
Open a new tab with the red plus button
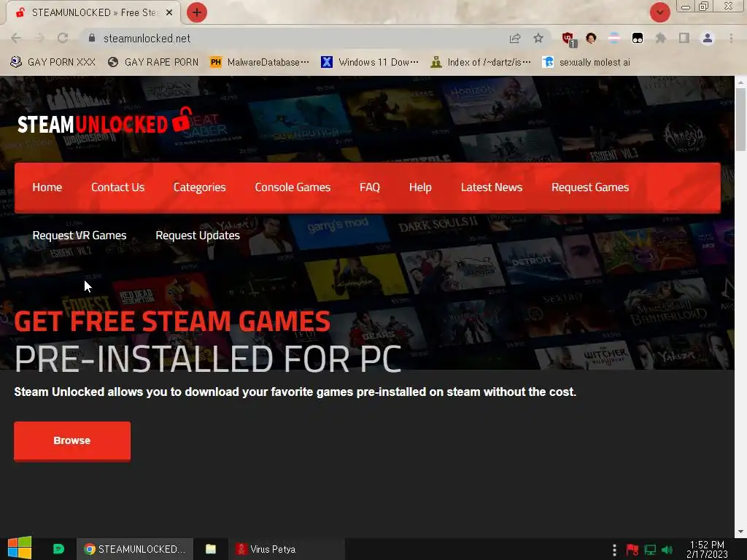click(x=197, y=13)
